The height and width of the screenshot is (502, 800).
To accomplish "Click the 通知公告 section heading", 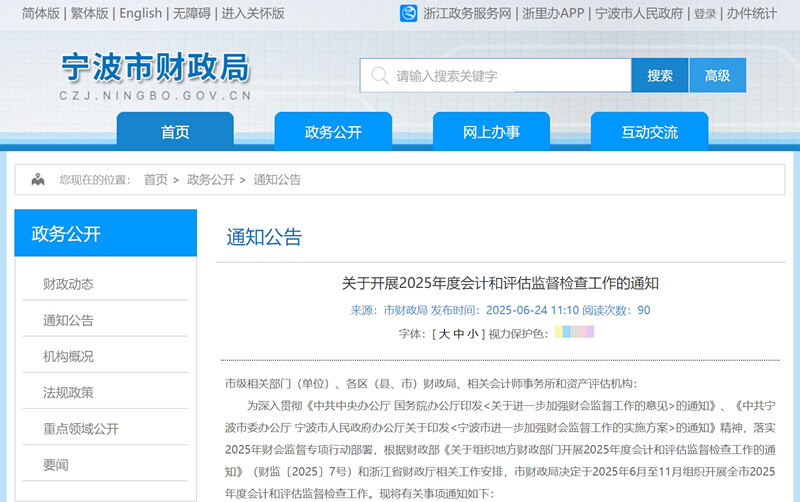I will tap(264, 237).
